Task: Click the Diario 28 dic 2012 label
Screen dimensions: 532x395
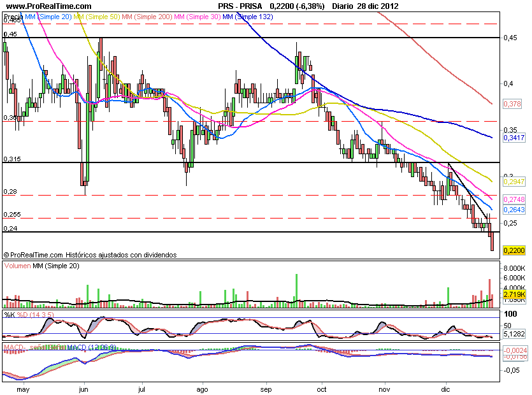Action: [365, 6]
